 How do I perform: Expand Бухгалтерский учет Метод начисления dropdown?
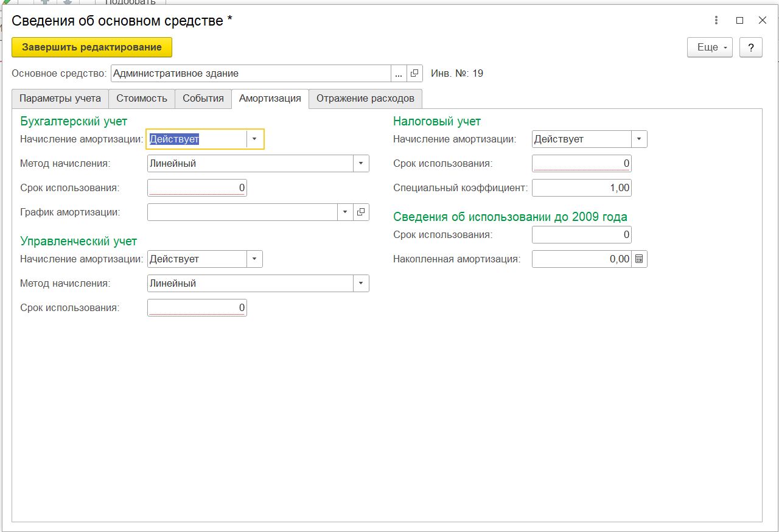(x=361, y=164)
